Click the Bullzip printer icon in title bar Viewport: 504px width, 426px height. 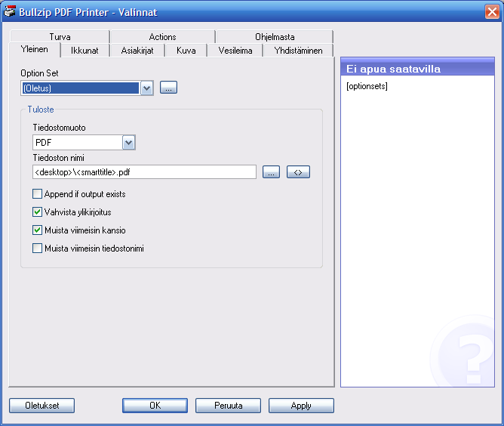[10, 11]
